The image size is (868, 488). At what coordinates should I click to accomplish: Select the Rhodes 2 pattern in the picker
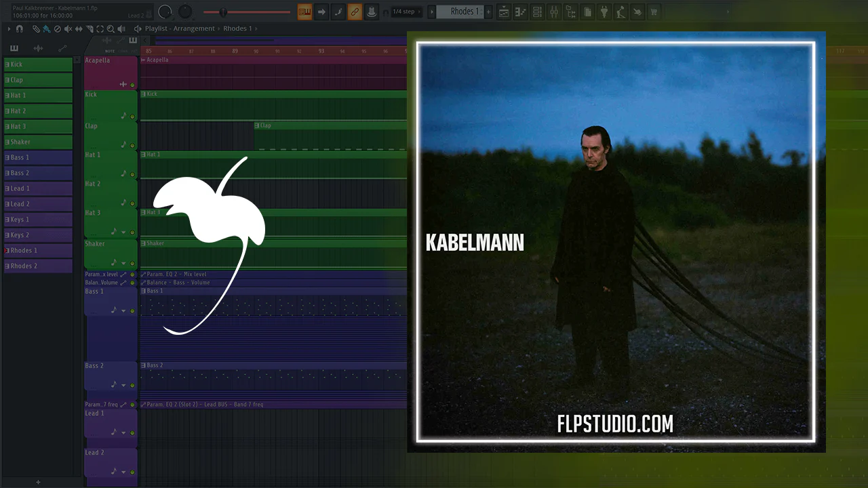pyautogui.click(x=38, y=266)
